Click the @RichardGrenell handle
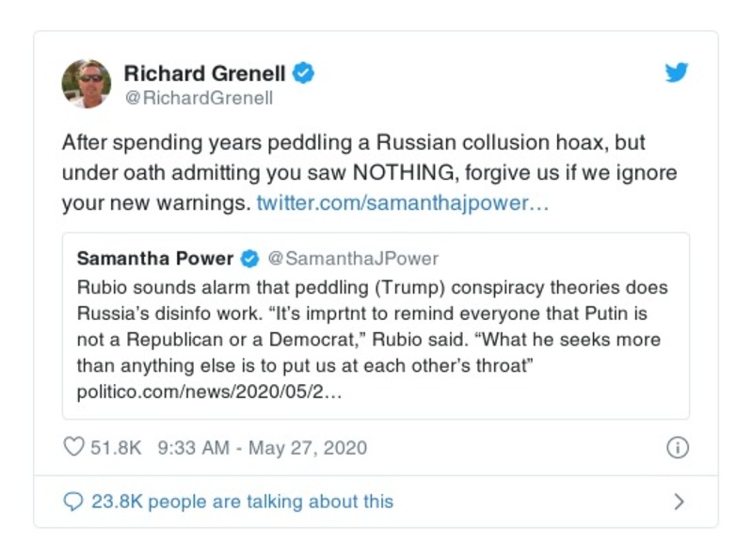Image resolution: width=752 pixels, height=560 pixels. [x=199, y=98]
